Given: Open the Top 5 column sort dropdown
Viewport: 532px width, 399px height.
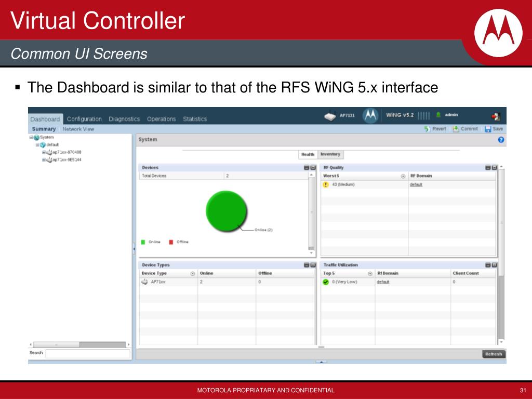Looking at the screenshot, I should click(370, 273).
